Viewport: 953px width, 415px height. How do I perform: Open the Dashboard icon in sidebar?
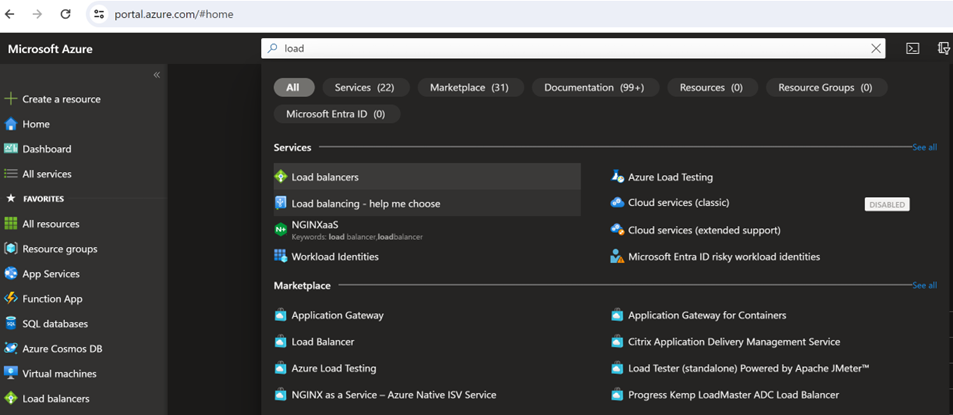[x=10, y=148]
